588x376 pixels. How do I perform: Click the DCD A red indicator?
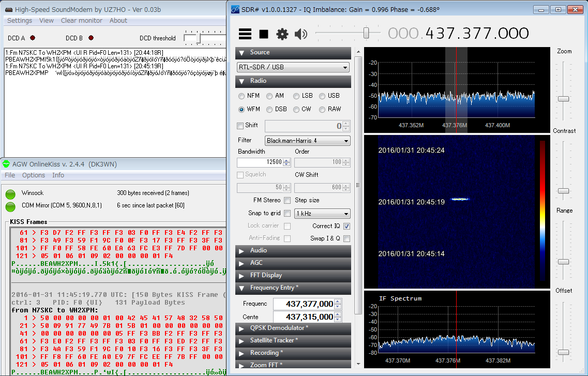(33, 38)
